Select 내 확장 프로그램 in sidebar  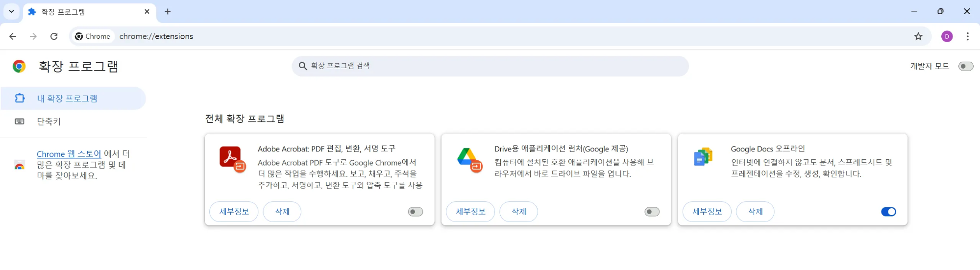point(73,98)
